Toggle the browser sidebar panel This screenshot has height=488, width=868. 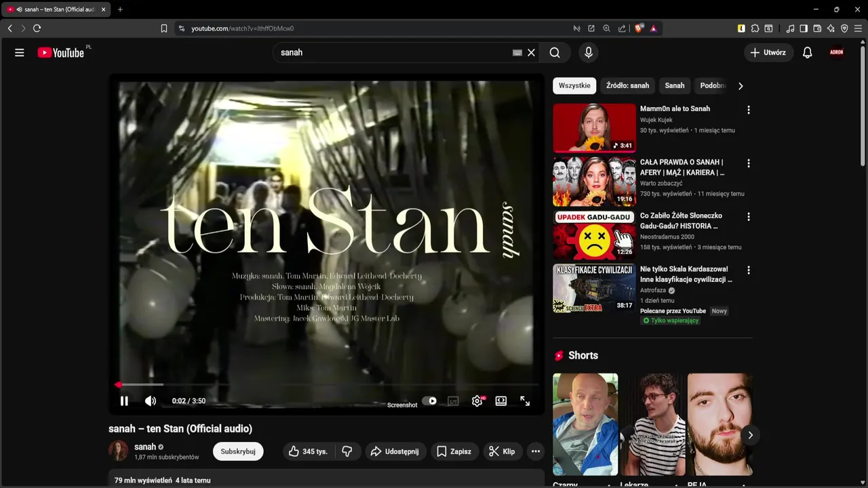(x=804, y=28)
